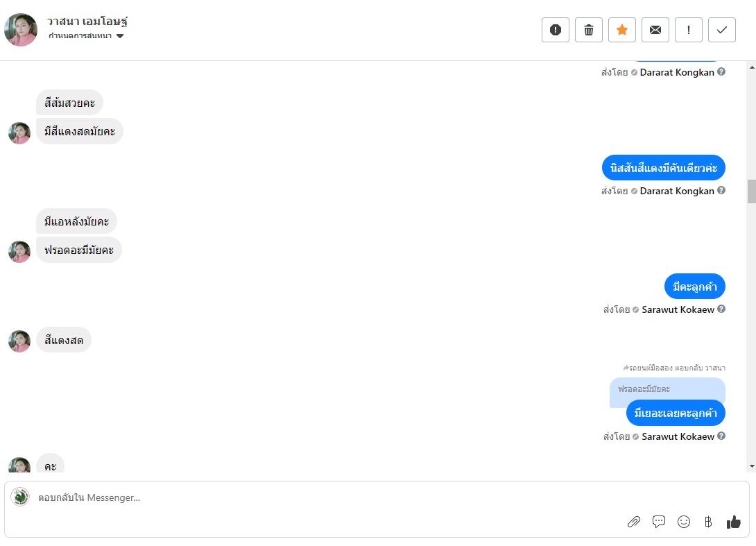Click the page avatar beside reply box
The height and width of the screenshot is (546, 756).
(20, 497)
